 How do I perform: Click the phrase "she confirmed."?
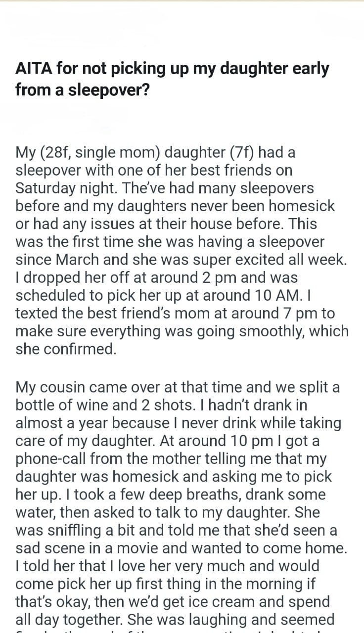[66, 349]
